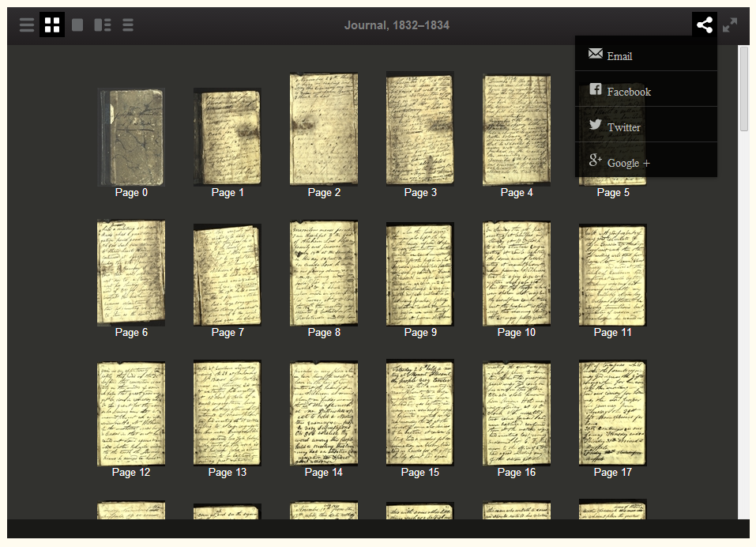The height and width of the screenshot is (547, 756).
Task: Click the 'Page 17' caption text
Action: pos(612,472)
